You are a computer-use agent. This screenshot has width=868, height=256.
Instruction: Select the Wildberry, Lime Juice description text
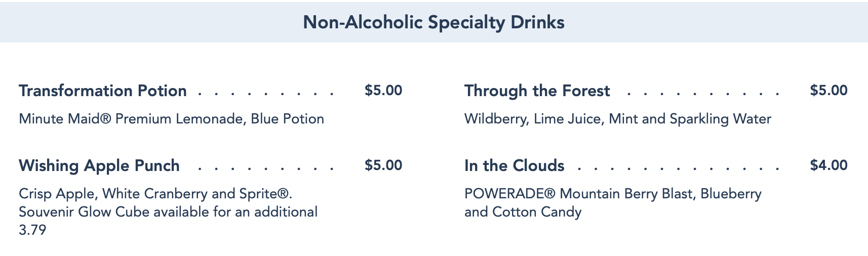[x=617, y=119]
